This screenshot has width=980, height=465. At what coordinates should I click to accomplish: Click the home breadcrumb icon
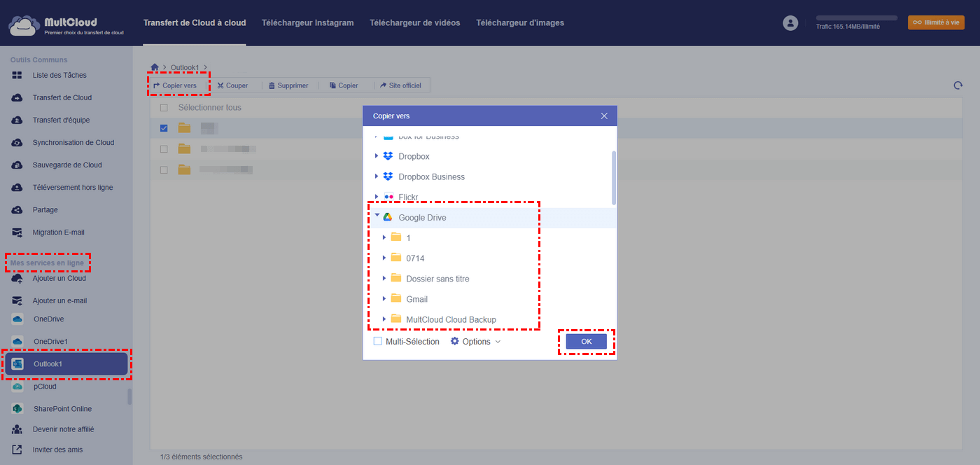tap(155, 67)
